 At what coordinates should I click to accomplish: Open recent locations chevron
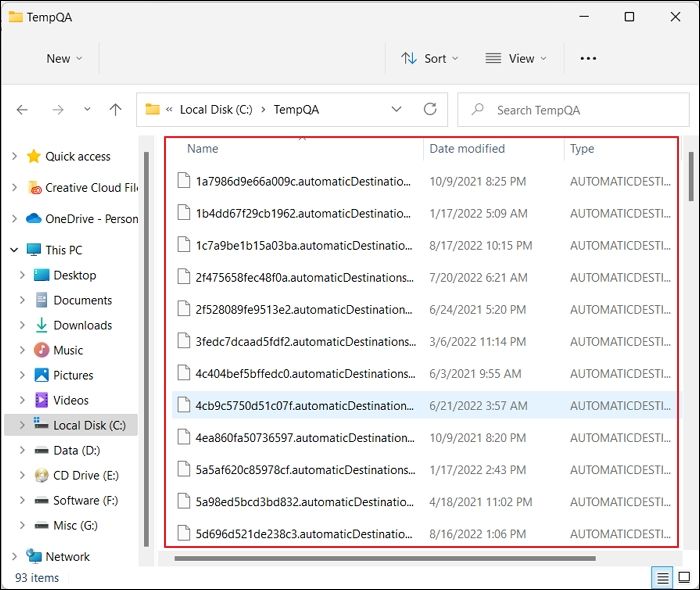88,109
